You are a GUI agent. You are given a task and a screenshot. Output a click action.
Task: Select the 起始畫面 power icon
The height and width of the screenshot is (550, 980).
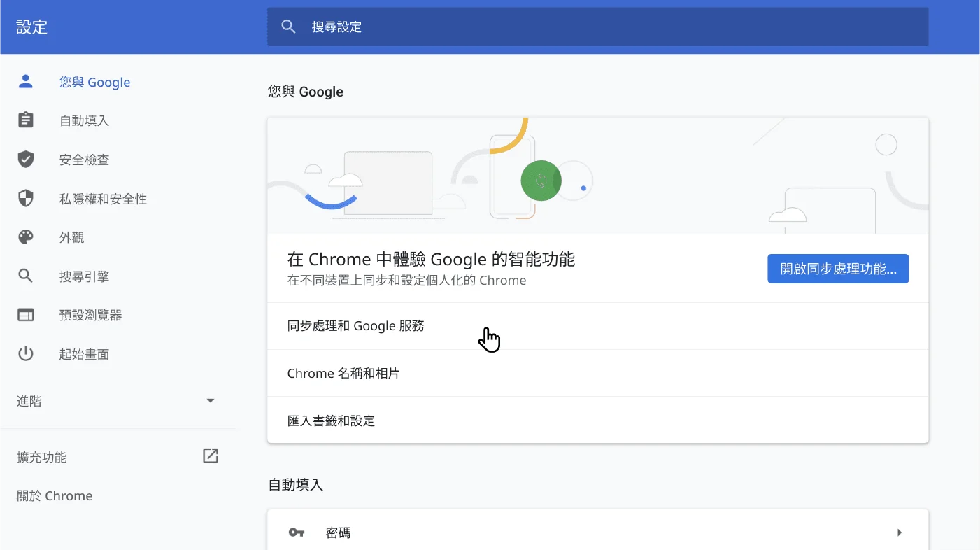[x=26, y=353]
